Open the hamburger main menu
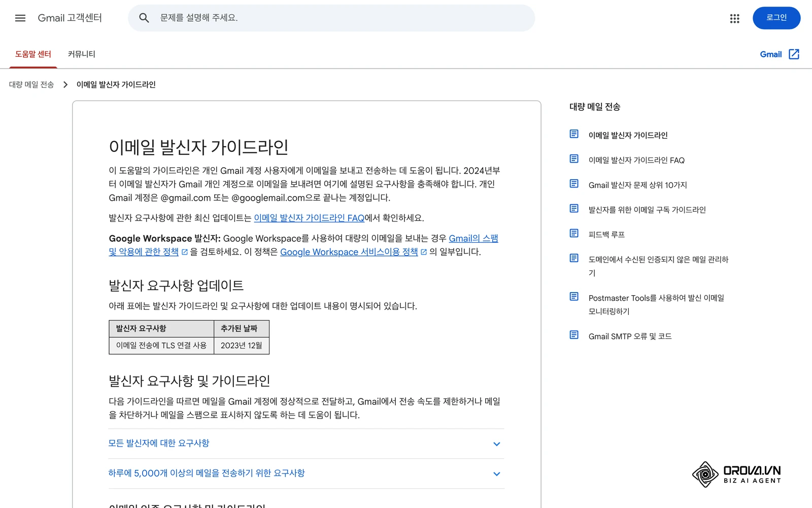The height and width of the screenshot is (508, 812). pyautogui.click(x=20, y=18)
